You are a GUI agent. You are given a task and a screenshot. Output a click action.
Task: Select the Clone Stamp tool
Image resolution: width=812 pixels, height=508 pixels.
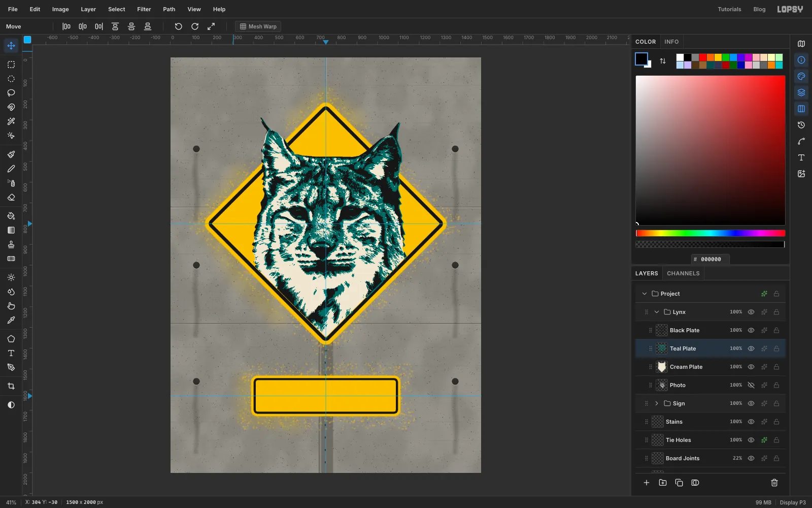pos(11,244)
